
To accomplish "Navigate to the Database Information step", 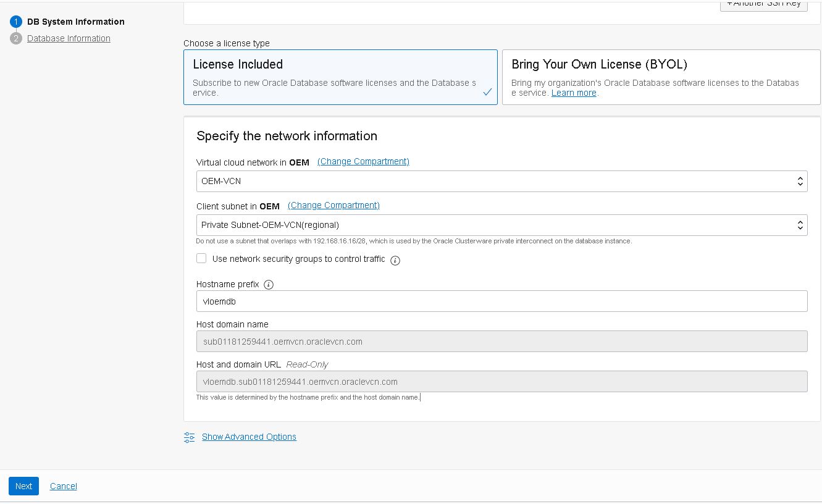I will click(x=69, y=38).
